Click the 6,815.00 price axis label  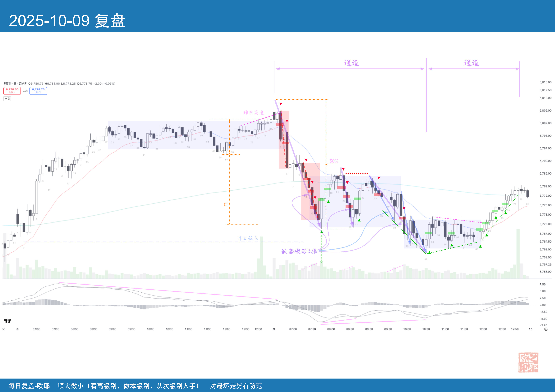pos(545,82)
